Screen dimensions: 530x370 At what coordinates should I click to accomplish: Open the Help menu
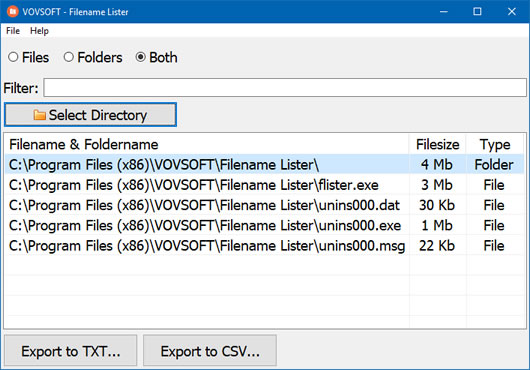click(39, 31)
